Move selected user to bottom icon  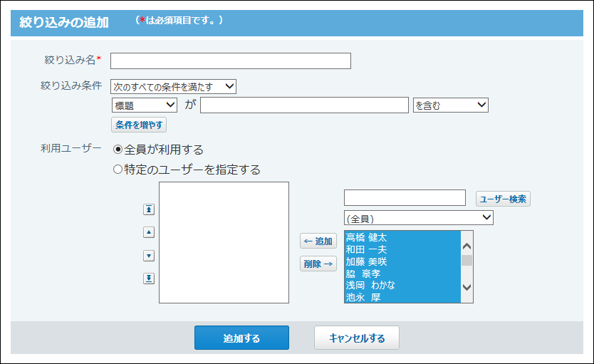pyautogui.click(x=148, y=279)
